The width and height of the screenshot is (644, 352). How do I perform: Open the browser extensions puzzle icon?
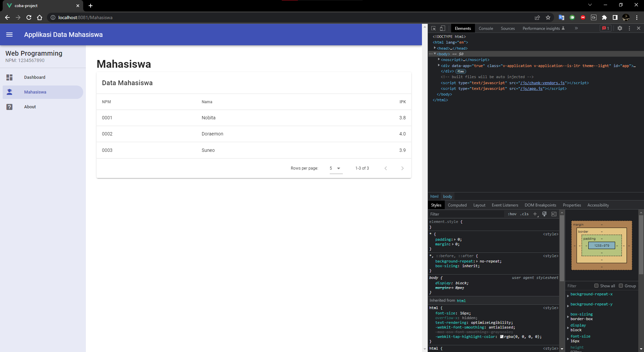[604, 17]
